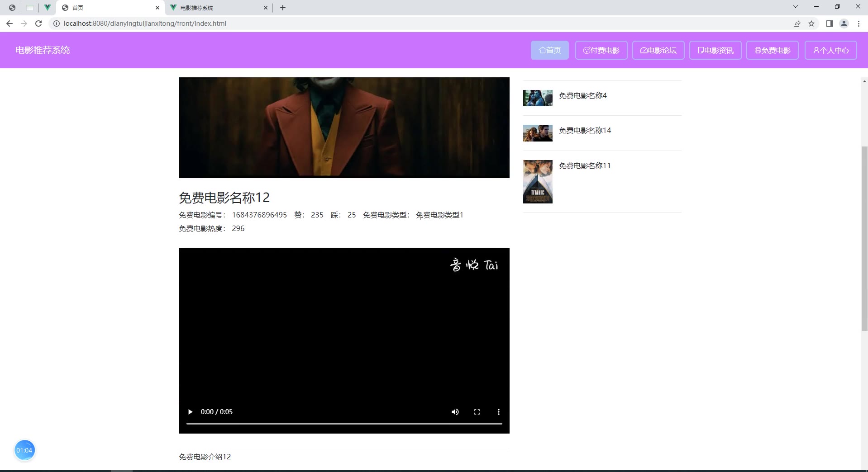Click the movie number 1684376896495
The width and height of the screenshot is (868, 472).
pyautogui.click(x=259, y=215)
